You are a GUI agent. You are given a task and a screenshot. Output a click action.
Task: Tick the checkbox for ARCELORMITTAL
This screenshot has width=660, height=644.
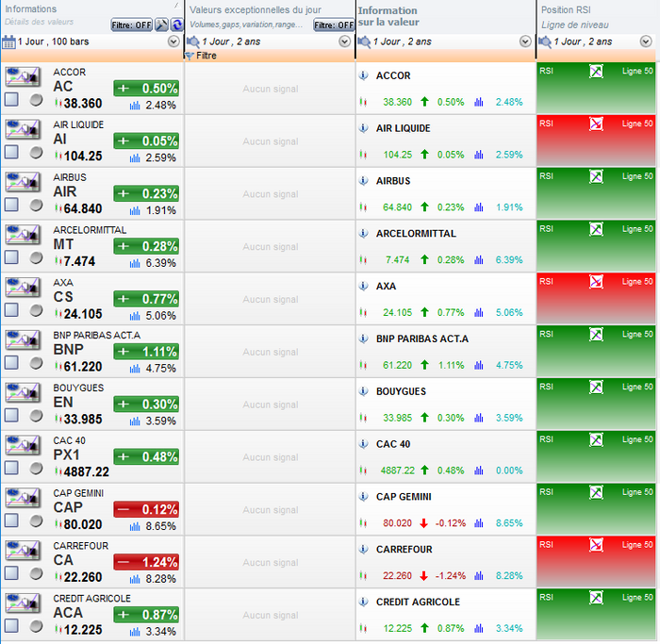pos(11,257)
